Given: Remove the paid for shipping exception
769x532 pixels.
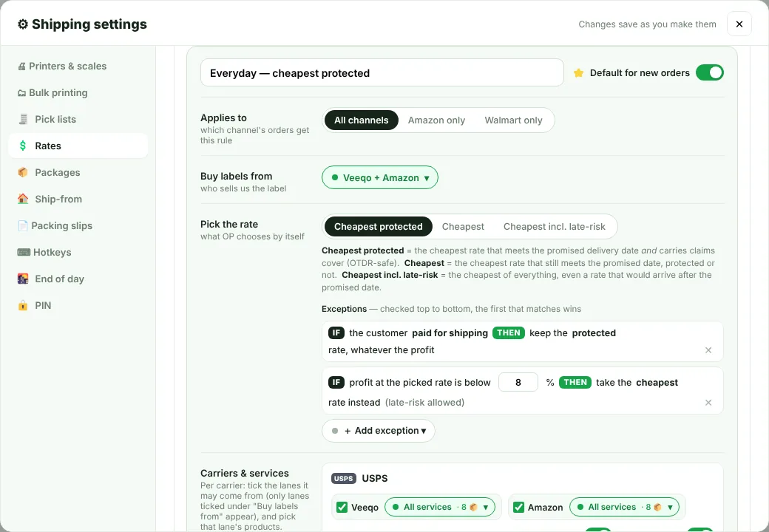Looking at the screenshot, I should click(x=708, y=349).
